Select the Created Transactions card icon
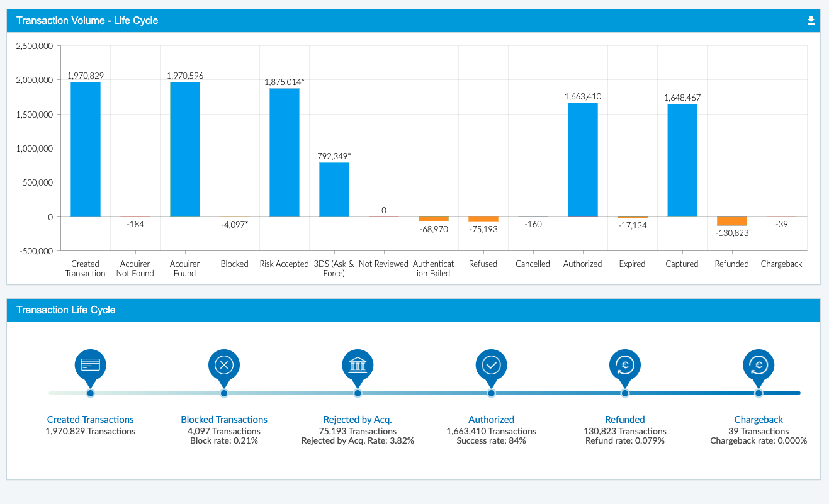This screenshot has height=504, width=829. tap(90, 364)
